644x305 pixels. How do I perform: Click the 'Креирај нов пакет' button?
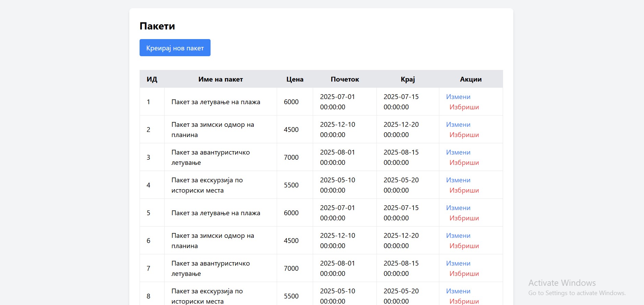click(175, 48)
